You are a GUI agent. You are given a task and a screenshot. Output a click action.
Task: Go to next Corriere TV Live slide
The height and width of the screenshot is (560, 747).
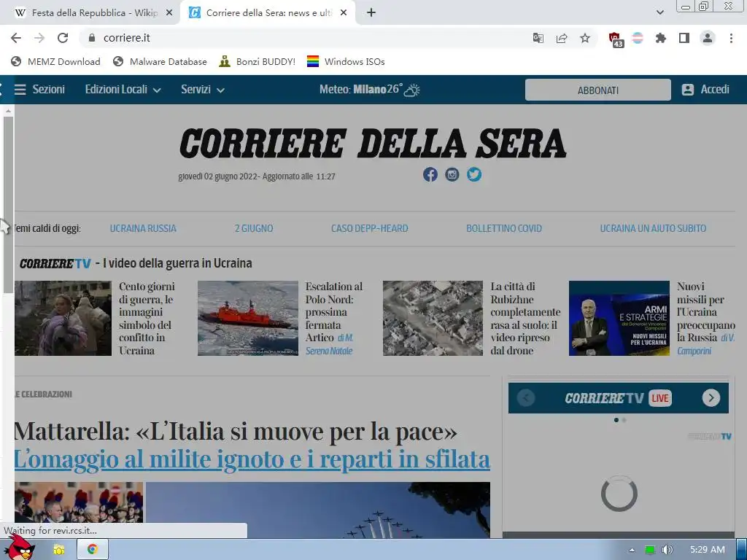[x=711, y=397]
